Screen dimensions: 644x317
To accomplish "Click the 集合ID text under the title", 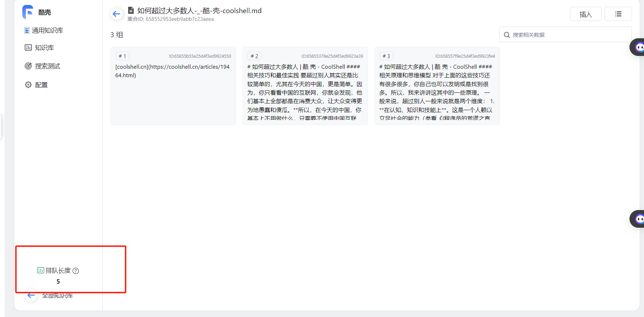I will (x=171, y=19).
